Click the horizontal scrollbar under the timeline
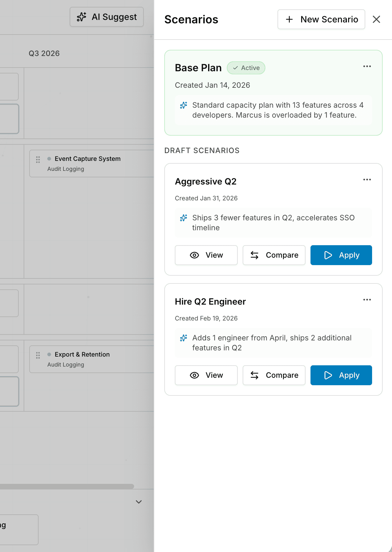392x552 pixels. 67,486
